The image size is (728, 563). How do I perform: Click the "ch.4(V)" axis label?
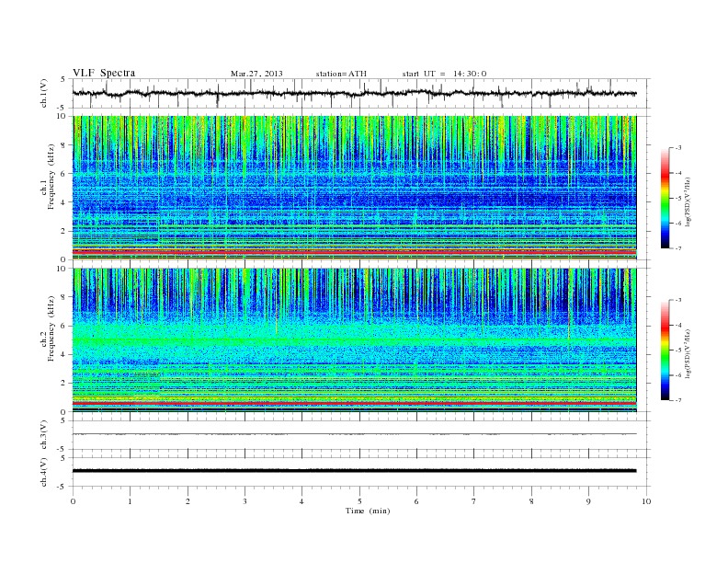(44, 472)
